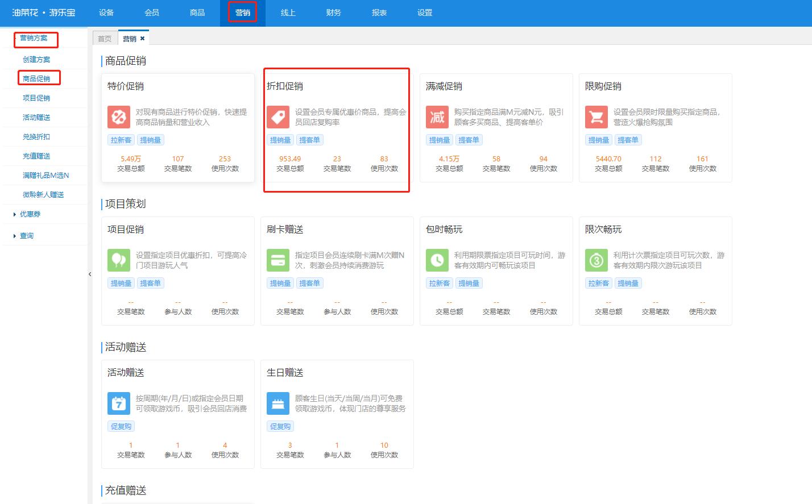This screenshot has height=504, width=812.
Task: Click the 5.49万 交易总额 value
Action: pyautogui.click(x=131, y=159)
